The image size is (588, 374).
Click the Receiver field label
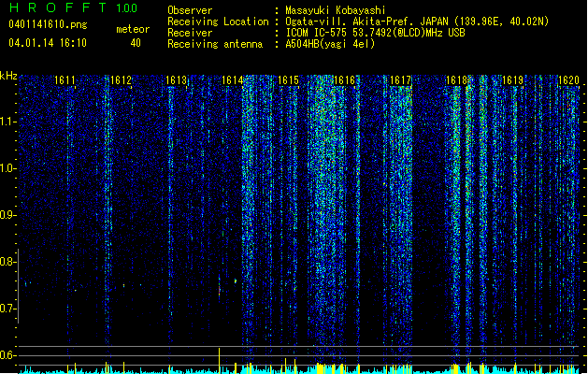tap(190, 33)
